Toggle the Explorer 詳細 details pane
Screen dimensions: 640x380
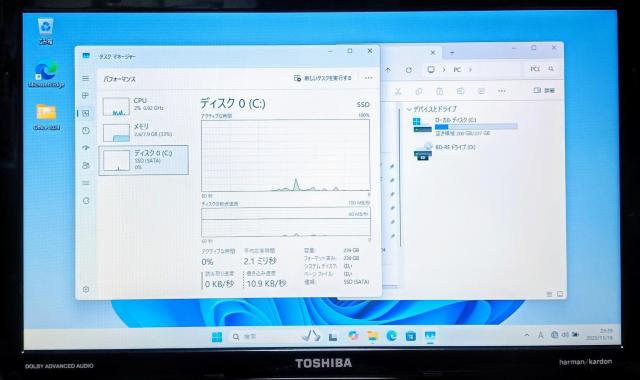(544, 91)
